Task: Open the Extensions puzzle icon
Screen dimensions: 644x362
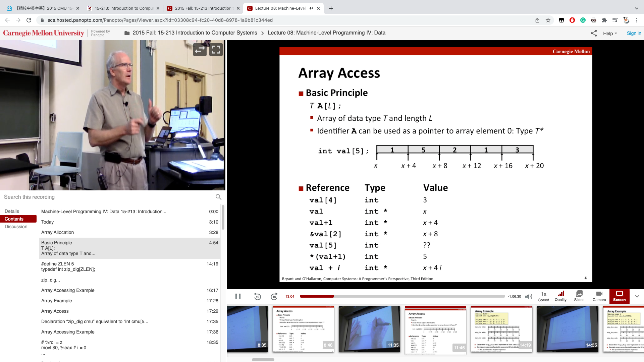Action: [604, 20]
